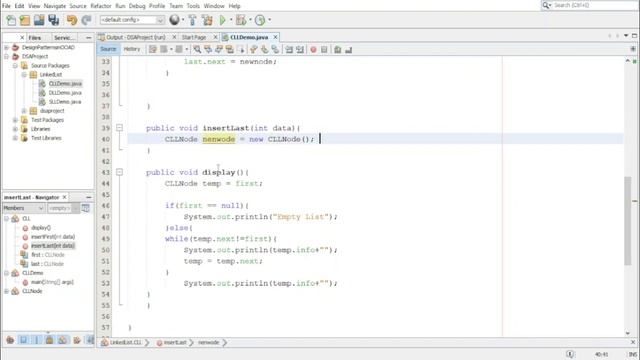Image resolution: width=640 pixels, height=360 pixels.
Task: Start Profile Project with the clock icon
Action: pyautogui.click(x=260, y=20)
